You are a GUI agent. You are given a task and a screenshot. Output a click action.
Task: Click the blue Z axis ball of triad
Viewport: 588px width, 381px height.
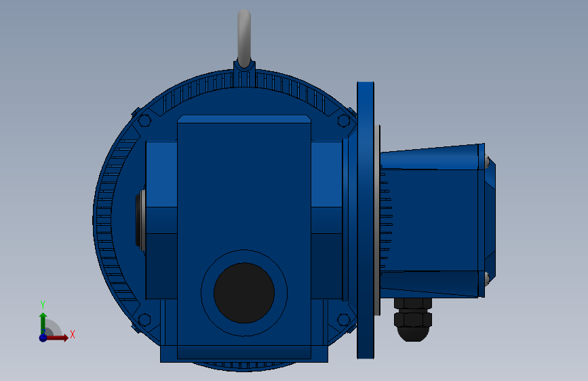[x=43, y=338]
